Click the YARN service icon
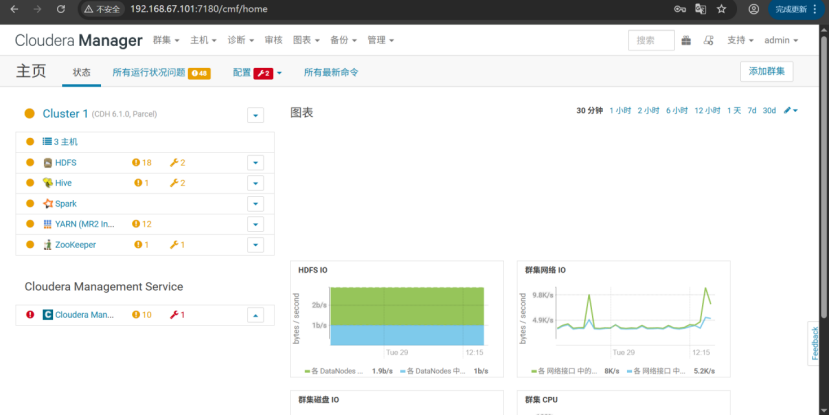 click(48, 224)
